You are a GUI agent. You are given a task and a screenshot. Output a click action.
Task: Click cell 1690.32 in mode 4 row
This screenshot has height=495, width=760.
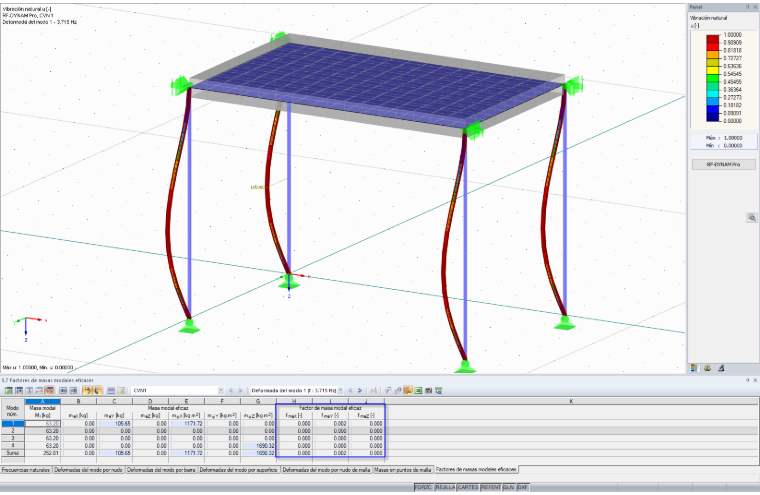[x=258, y=446]
